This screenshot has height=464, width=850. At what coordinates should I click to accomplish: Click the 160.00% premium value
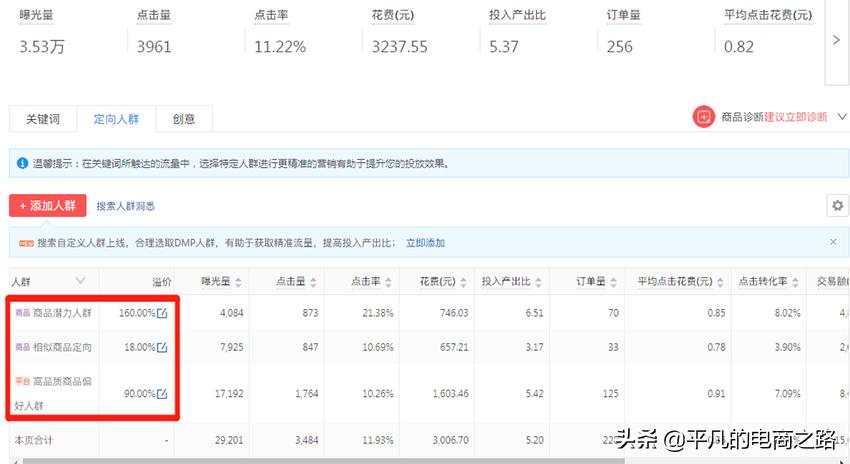137,313
